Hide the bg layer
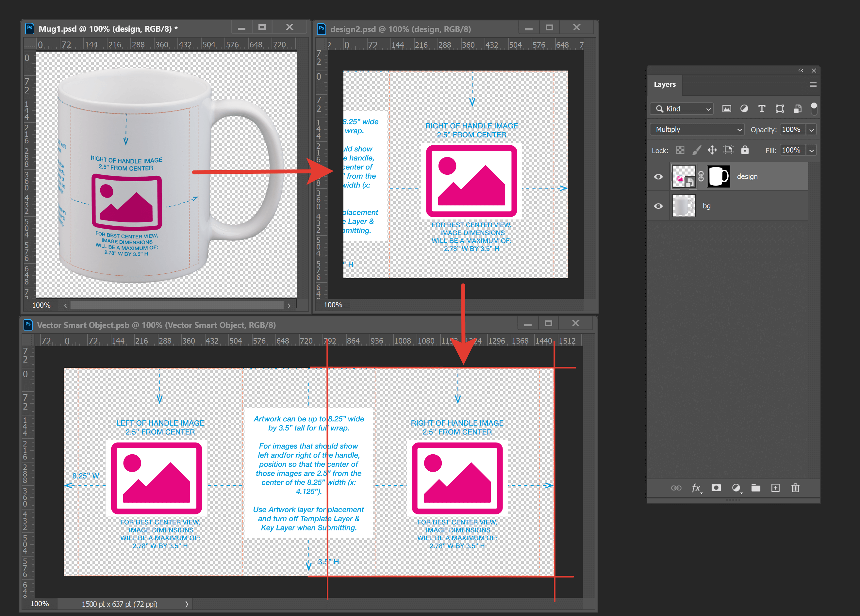The width and height of the screenshot is (860, 616). (659, 206)
